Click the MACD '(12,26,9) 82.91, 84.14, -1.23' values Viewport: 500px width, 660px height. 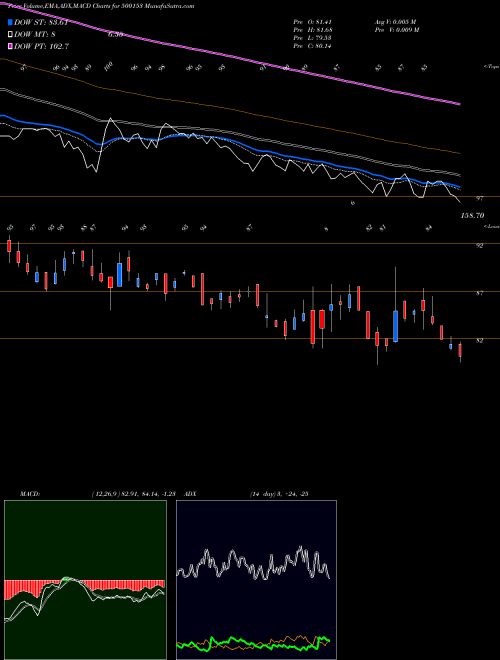(x=136, y=494)
